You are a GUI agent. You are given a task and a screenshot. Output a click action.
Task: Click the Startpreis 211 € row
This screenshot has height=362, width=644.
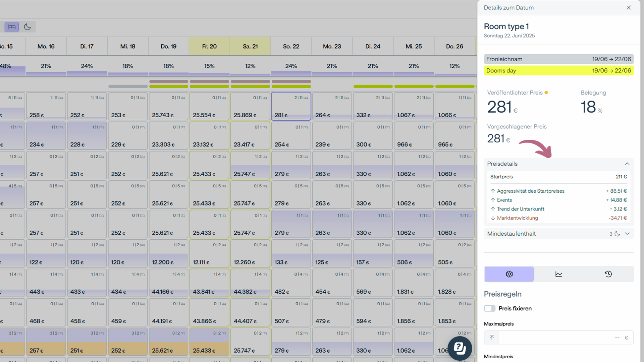[558, 177]
